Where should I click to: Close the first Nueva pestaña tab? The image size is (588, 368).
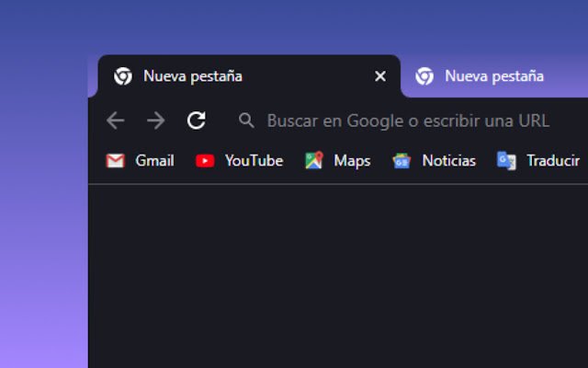(380, 76)
